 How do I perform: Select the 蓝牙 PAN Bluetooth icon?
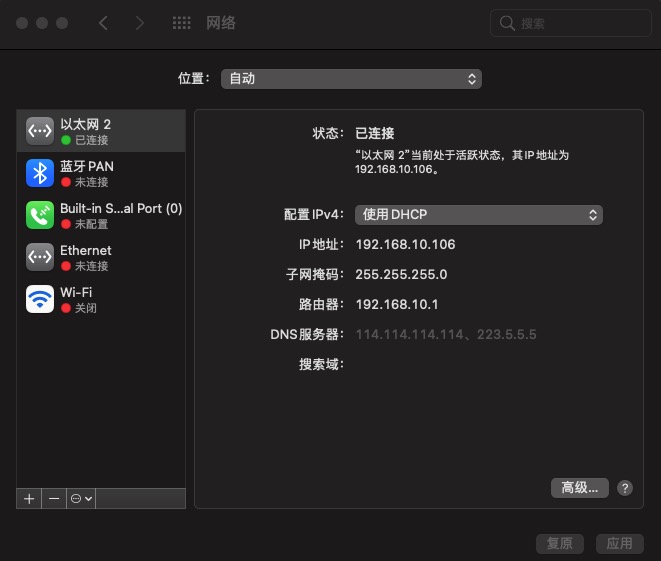(40, 173)
